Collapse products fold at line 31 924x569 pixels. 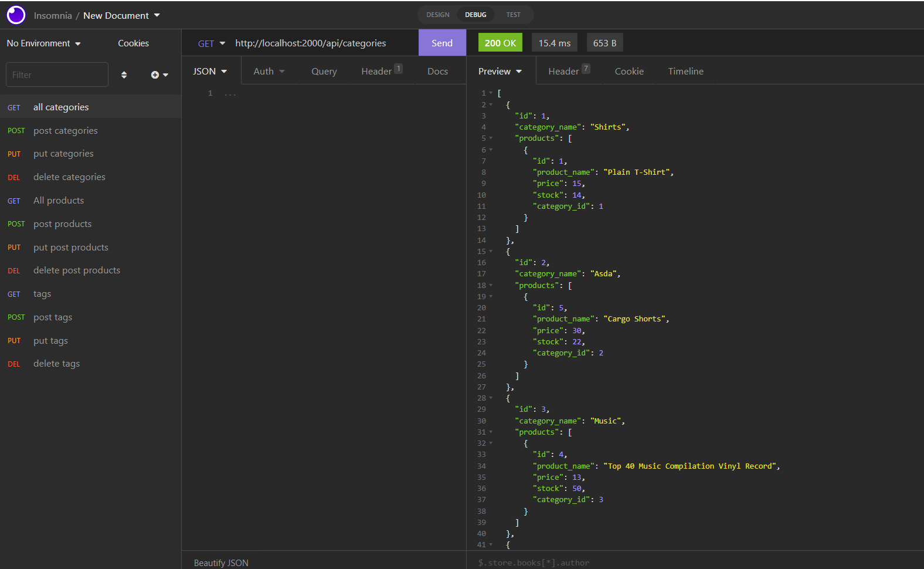[491, 432]
